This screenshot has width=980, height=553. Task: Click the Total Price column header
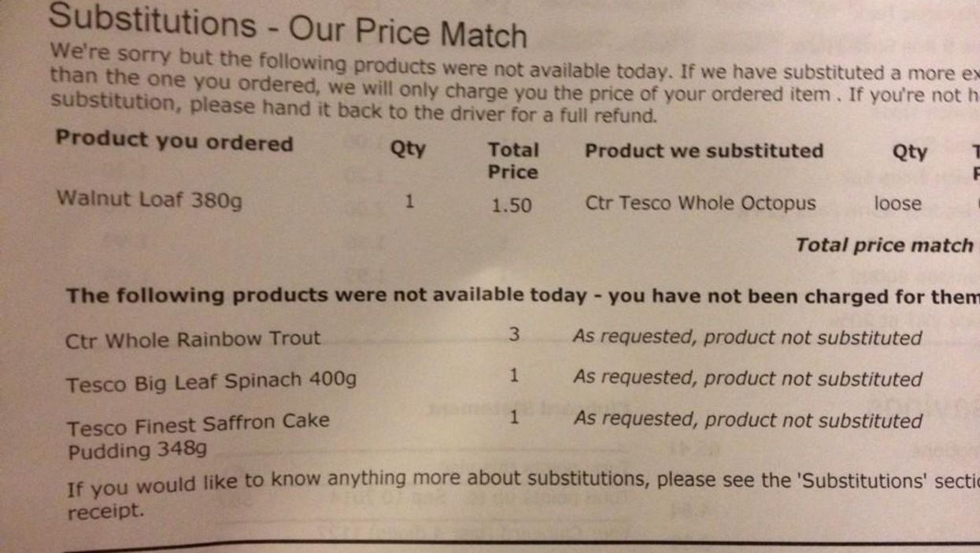[513, 161]
